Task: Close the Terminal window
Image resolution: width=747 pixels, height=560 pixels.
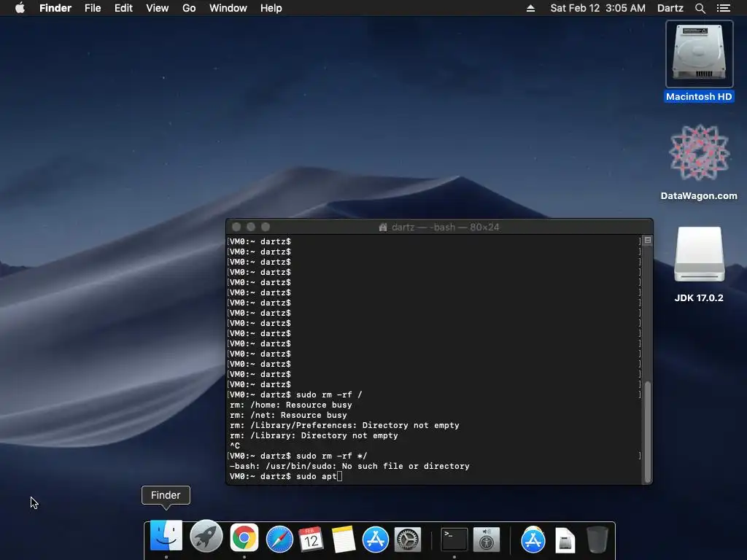Action: click(236, 227)
